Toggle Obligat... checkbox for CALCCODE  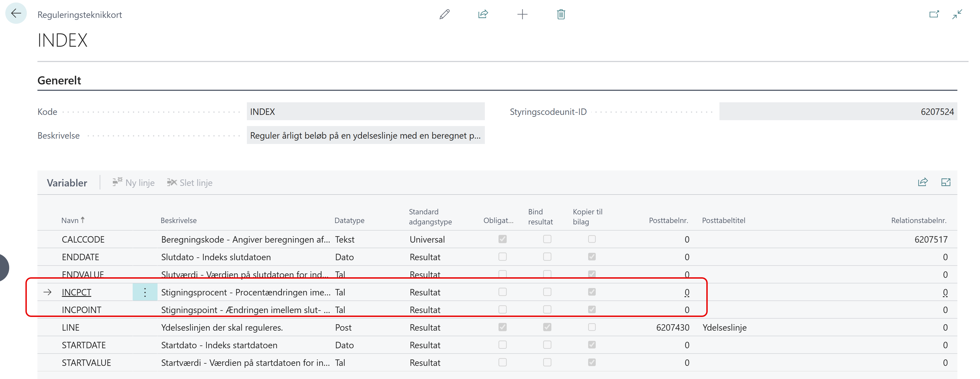click(502, 239)
